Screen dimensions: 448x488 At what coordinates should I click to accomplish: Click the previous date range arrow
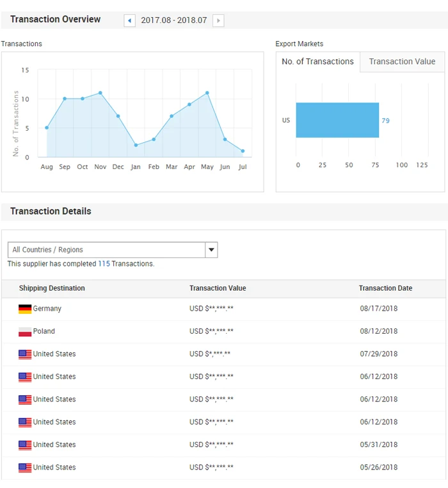coord(130,20)
